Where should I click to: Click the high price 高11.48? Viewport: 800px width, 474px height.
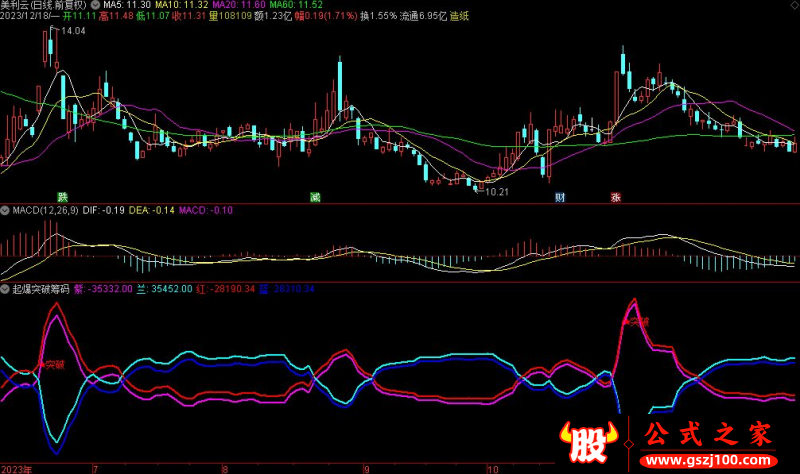(116, 16)
